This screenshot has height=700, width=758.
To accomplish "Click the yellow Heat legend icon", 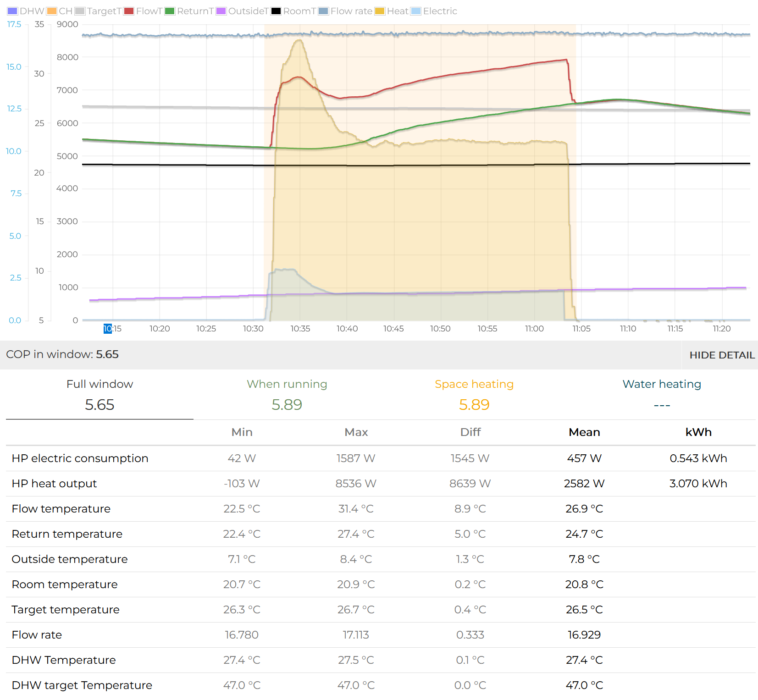I will pyautogui.click(x=380, y=11).
